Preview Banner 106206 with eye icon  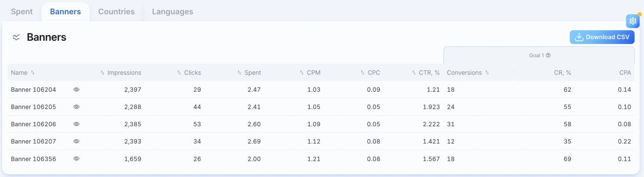point(76,124)
